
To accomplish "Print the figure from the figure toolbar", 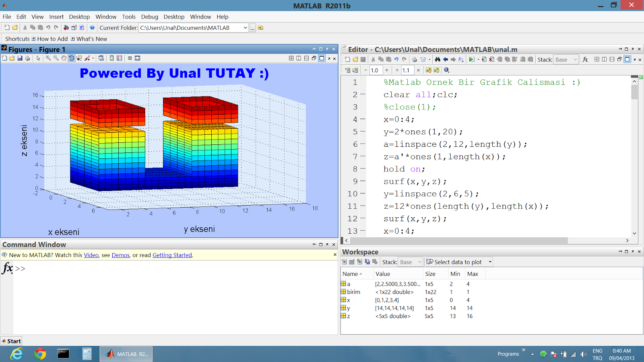I will pos(27,58).
